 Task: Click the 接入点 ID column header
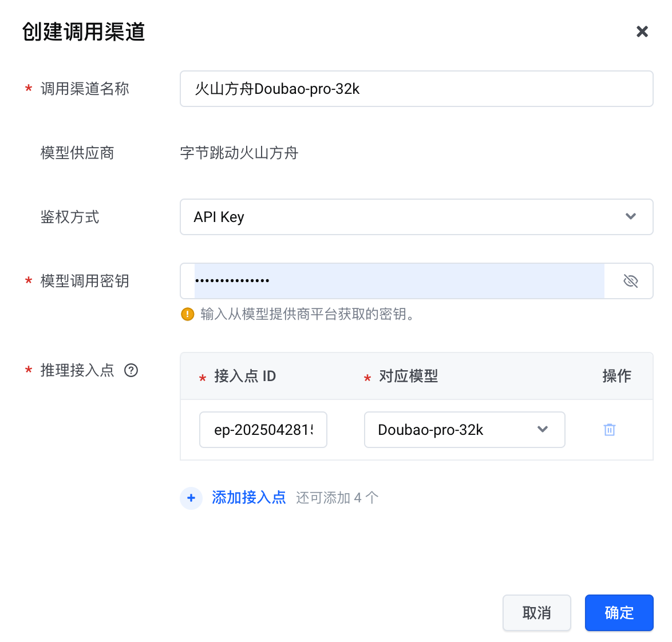(x=245, y=376)
